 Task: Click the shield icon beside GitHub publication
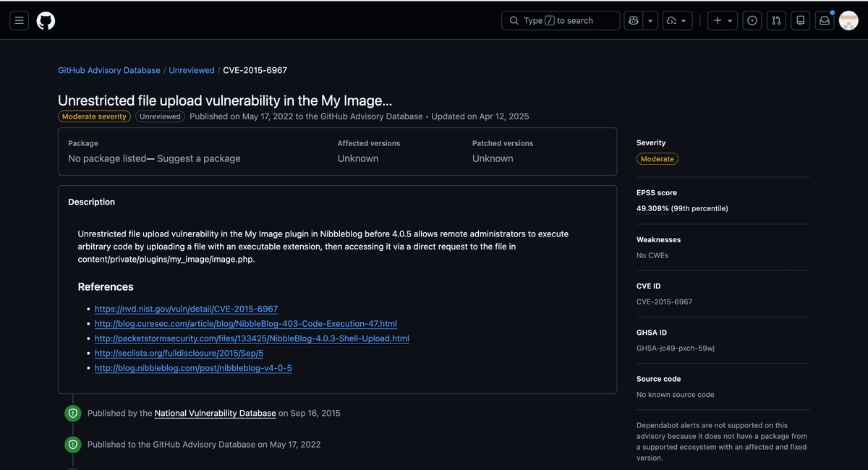tap(72, 444)
